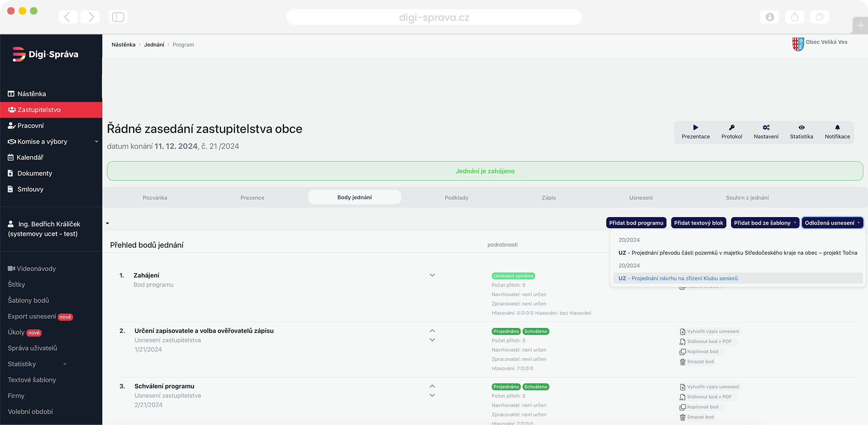Download item 2 via Stáhnout bod v PDF

(x=708, y=341)
